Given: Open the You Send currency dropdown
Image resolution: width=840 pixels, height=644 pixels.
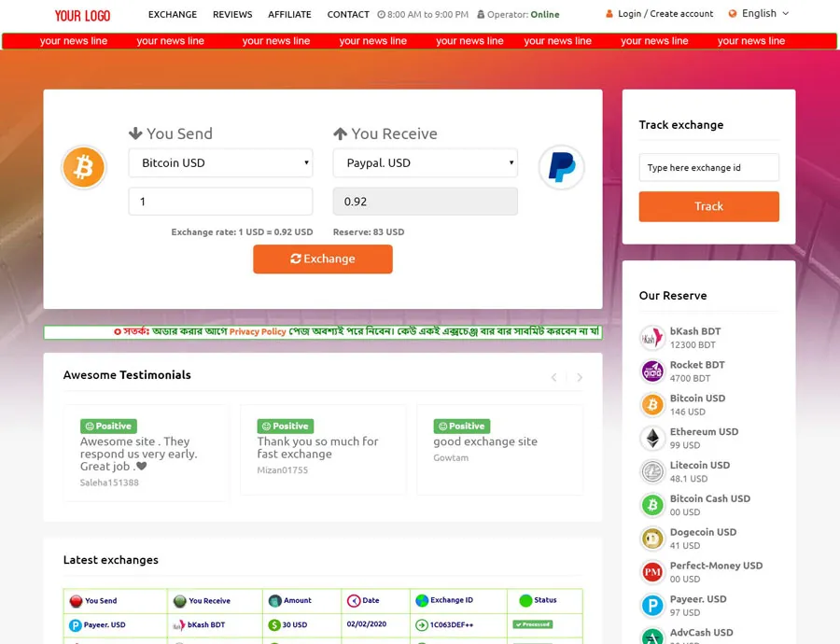Looking at the screenshot, I should 220,163.
